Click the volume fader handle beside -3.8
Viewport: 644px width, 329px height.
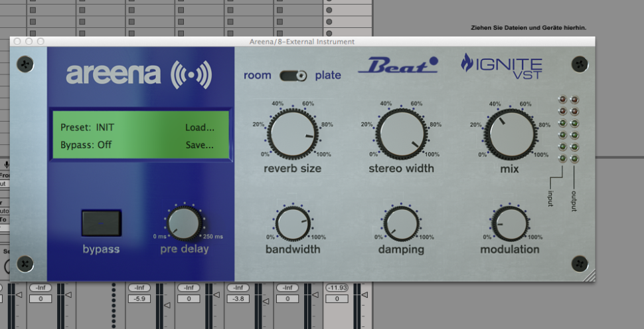point(266,302)
